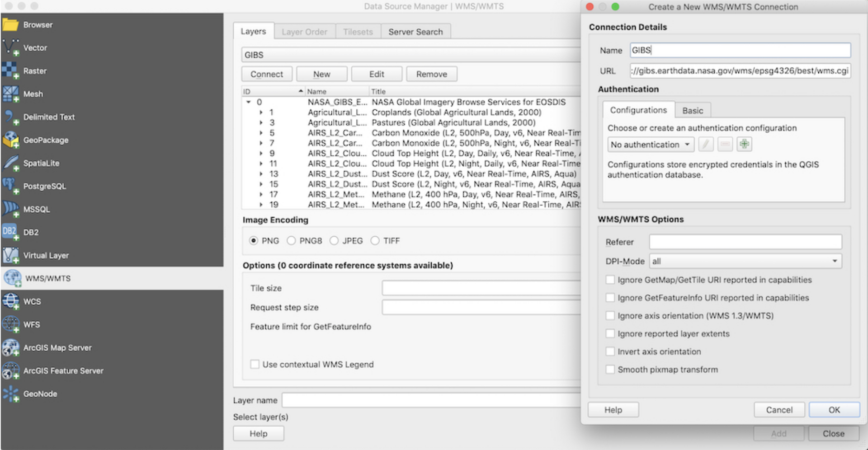Click the Referer text field
868x450 pixels.
(x=745, y=242)
